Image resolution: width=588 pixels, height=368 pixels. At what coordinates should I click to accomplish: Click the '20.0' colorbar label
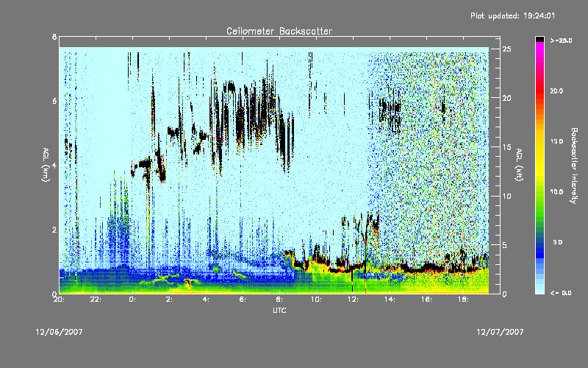[x=556, y=91]
